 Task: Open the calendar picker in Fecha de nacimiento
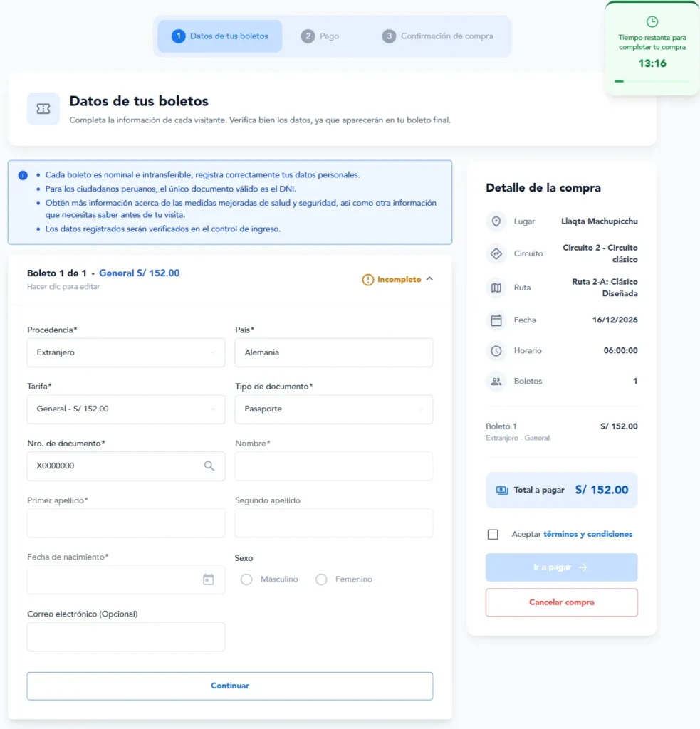click(x=209, y=579)
